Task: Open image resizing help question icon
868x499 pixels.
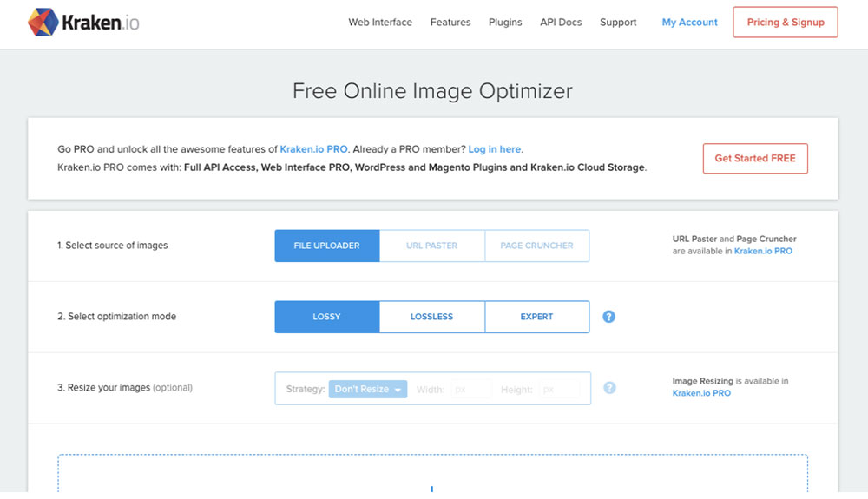Action: click(609, 388)
